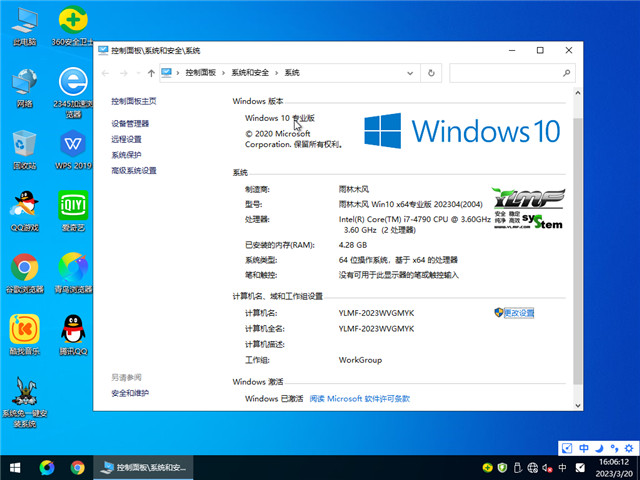Open 远程设置 link
The height and width of the screenshot is (480, 640).
point(126,139)
